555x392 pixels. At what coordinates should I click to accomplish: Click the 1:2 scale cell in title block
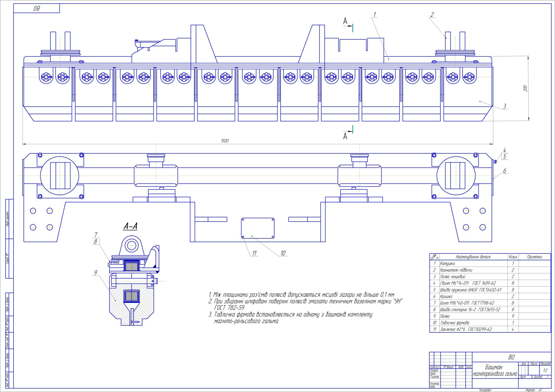pyautogui.click(x=545, y=371)
